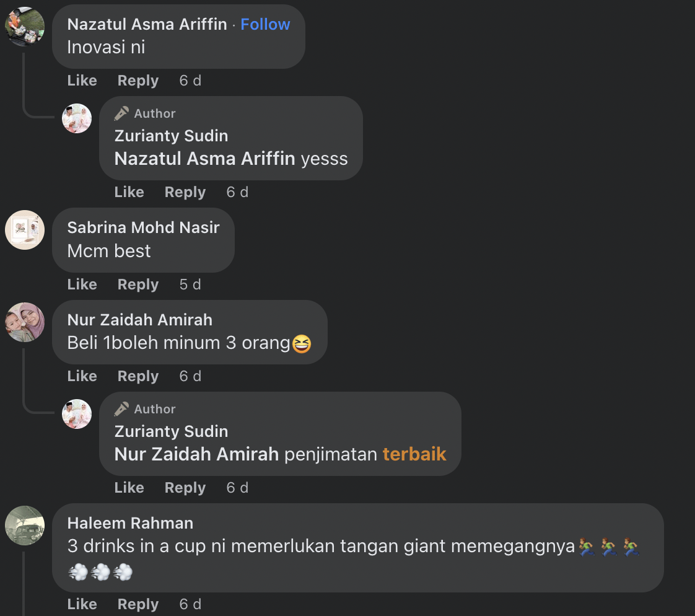Open Zurianty Sudin's avatar in the first reply
This screenshot has width=695, height=616.
click(x=77, y=118)
